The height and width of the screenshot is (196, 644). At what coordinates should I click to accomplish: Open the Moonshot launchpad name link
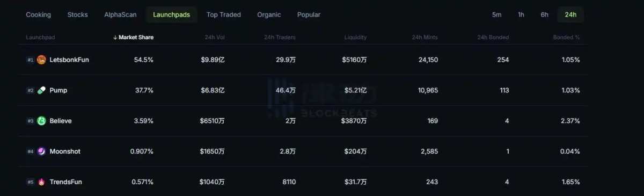(65, 151)
